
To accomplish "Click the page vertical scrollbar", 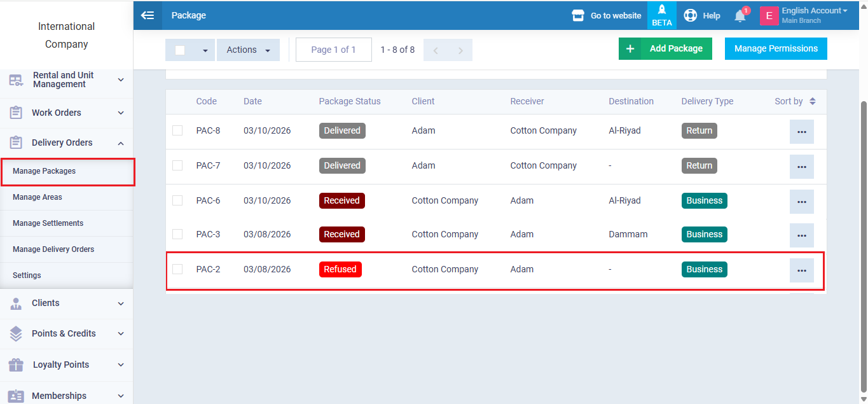I will tap(863, 242).
